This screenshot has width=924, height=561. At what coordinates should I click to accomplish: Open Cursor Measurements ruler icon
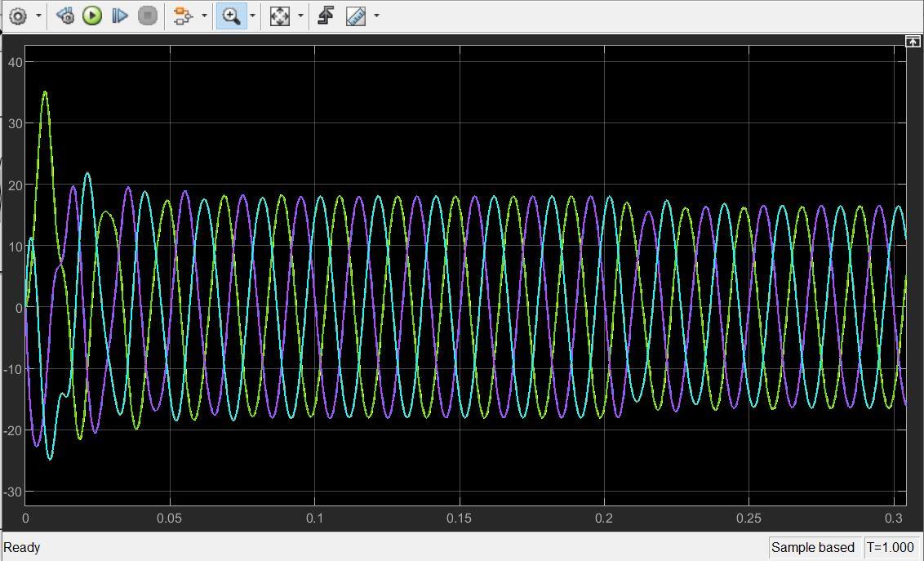click(356, 16)
